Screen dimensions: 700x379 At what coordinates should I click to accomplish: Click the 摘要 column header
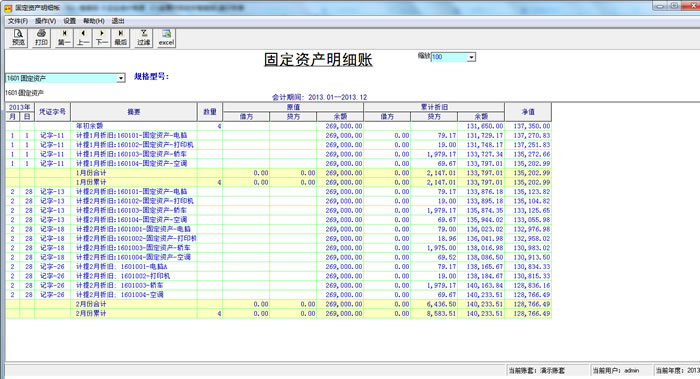[134, 112]
